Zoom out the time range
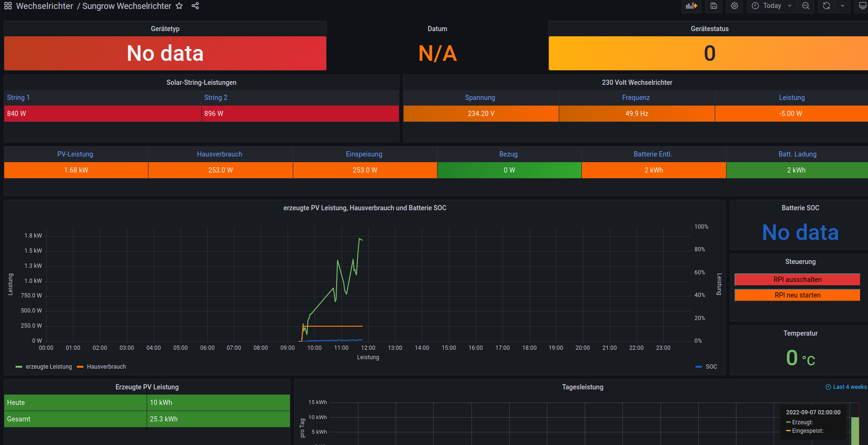 coord(806,6)
